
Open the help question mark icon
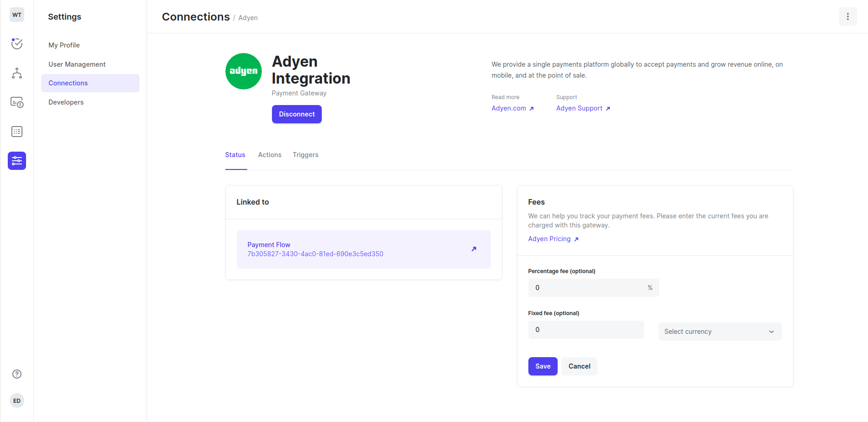tap(16, 374)
